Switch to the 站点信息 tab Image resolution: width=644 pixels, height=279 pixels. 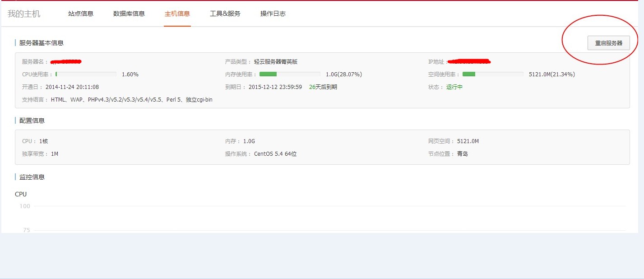81,14
